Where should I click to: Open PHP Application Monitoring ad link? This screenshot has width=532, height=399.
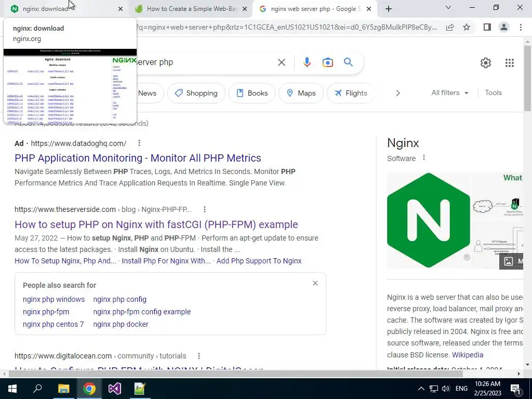138,158
